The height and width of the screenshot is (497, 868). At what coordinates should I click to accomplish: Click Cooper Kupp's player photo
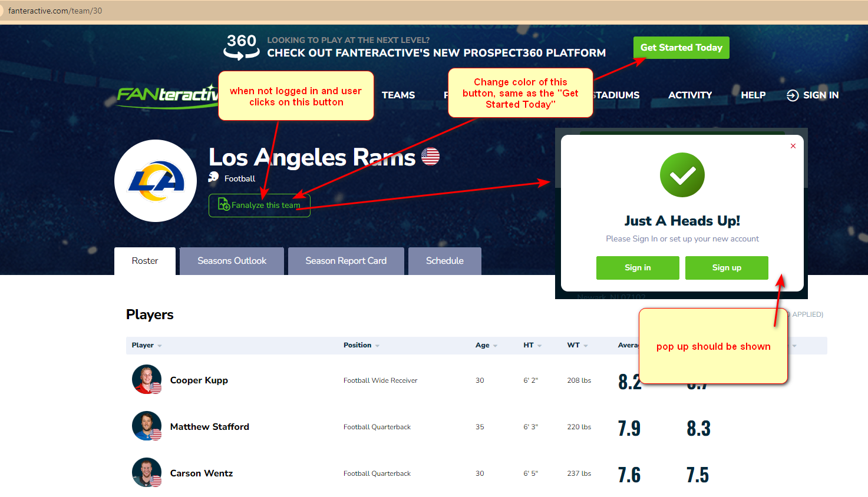tap(147, 379)
